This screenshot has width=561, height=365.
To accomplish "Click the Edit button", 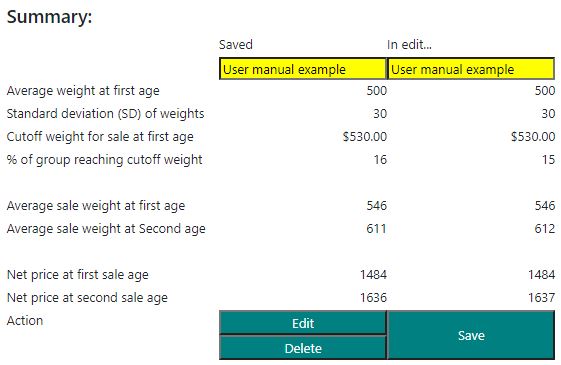I will pyautogui.click(x=303, y=323).
